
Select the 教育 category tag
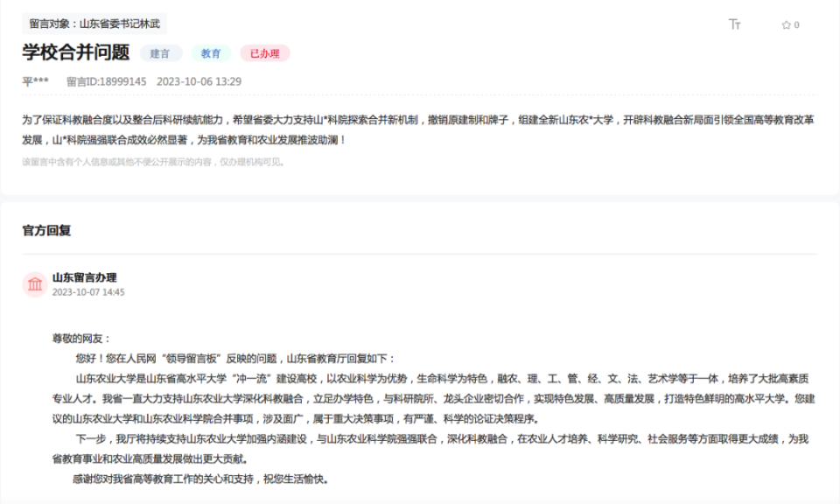coord(211,53)
